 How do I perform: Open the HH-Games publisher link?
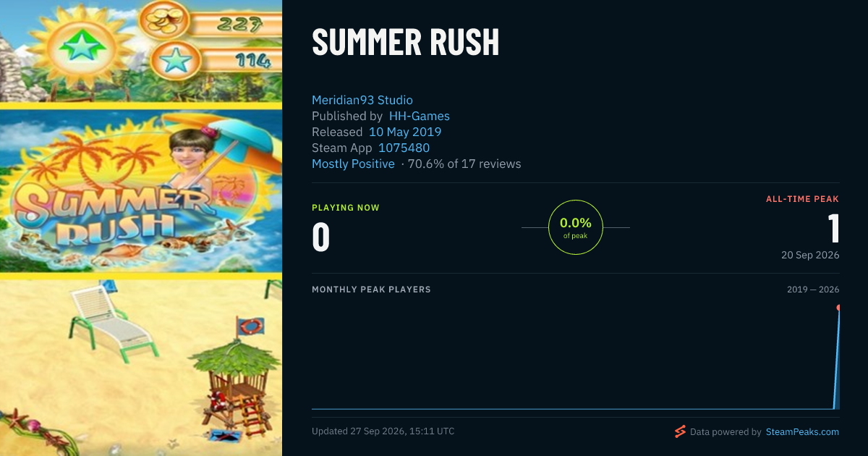click(420, 116)
